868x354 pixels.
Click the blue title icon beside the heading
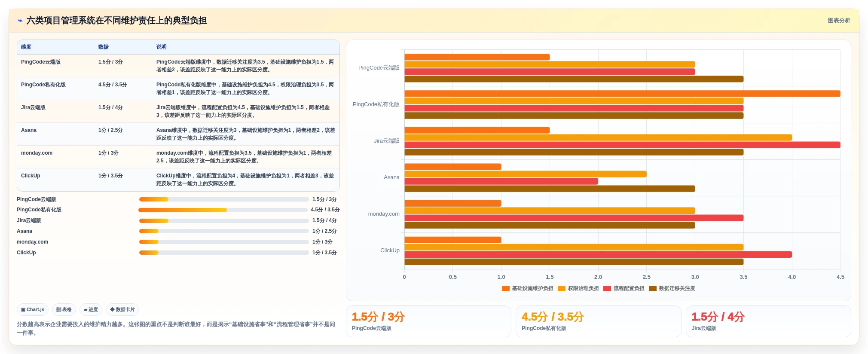(x=20, y=21)
